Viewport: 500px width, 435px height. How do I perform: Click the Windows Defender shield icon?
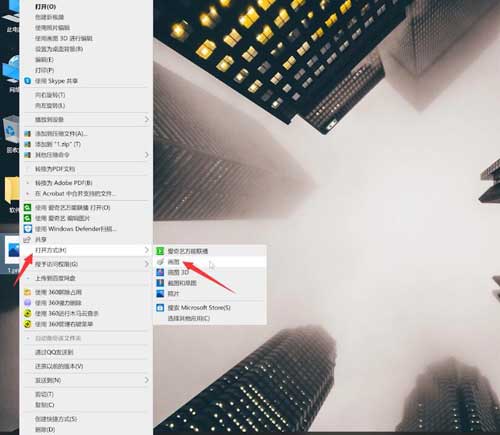pos(28,229)
